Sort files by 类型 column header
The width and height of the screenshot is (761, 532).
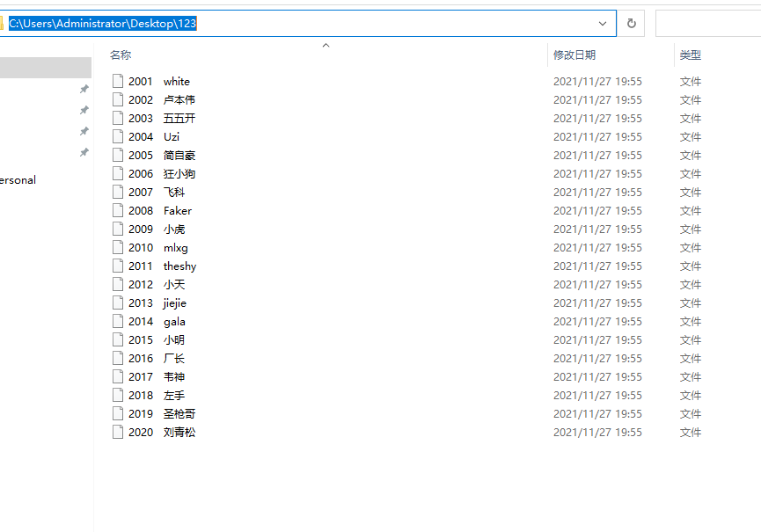click(x=690, y=55)
